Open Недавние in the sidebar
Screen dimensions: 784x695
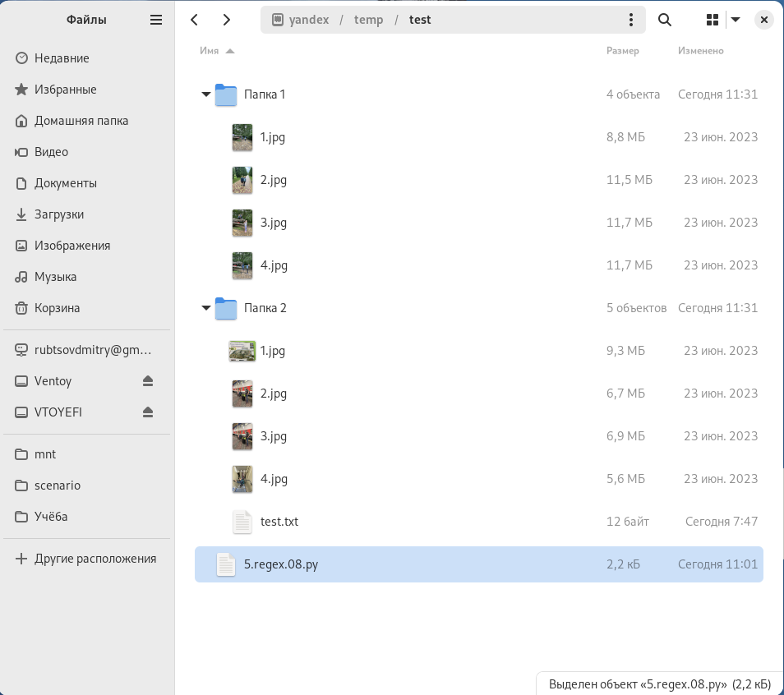[62, 58]
